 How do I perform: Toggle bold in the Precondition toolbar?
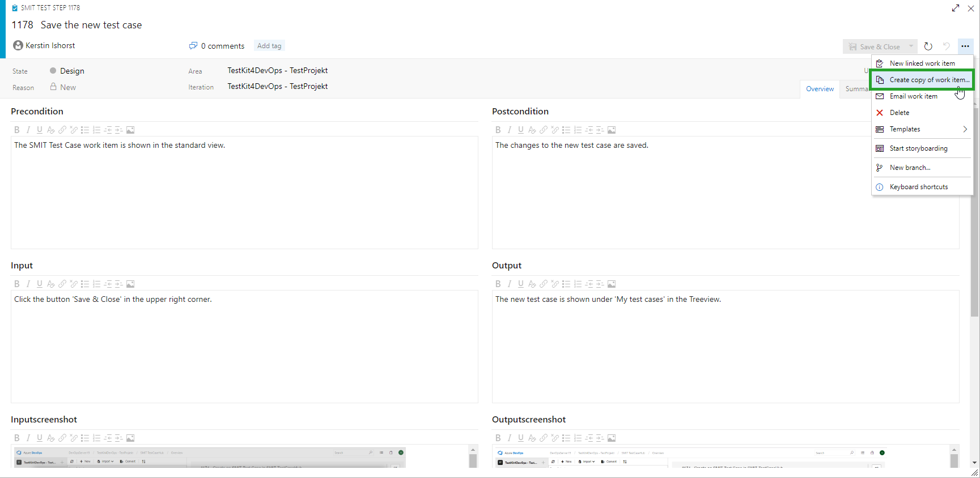tap(17, 130)
